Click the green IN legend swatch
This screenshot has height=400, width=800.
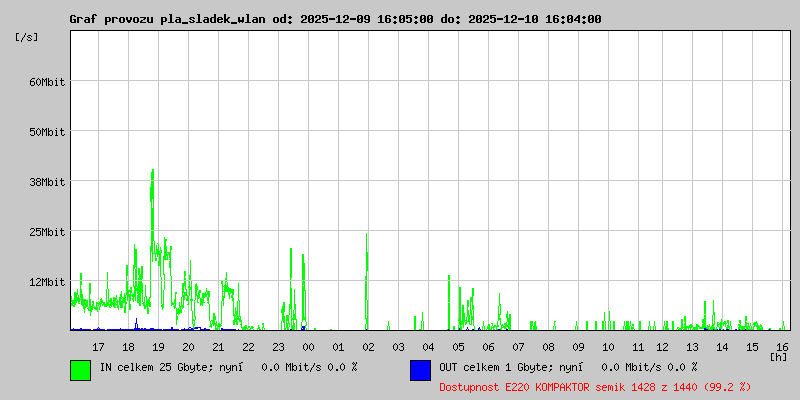tap(80, 370)
